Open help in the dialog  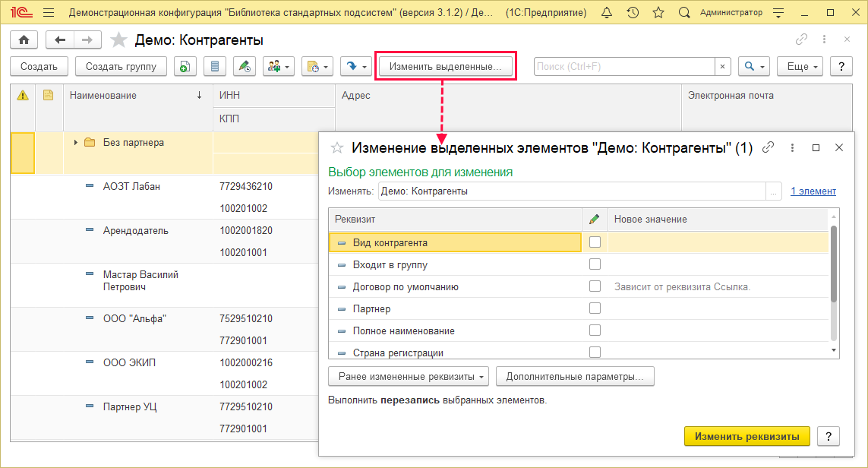tap(829, 436)
